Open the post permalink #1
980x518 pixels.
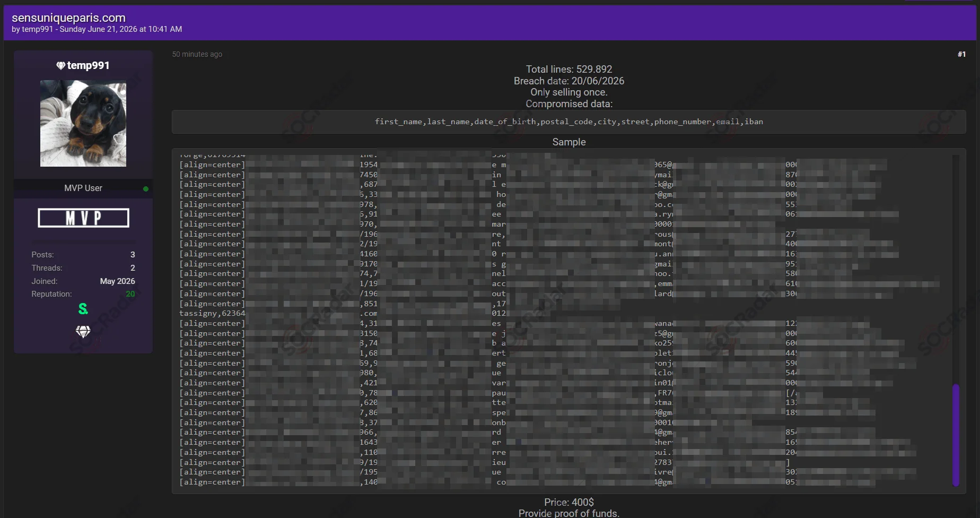point(961,54)
